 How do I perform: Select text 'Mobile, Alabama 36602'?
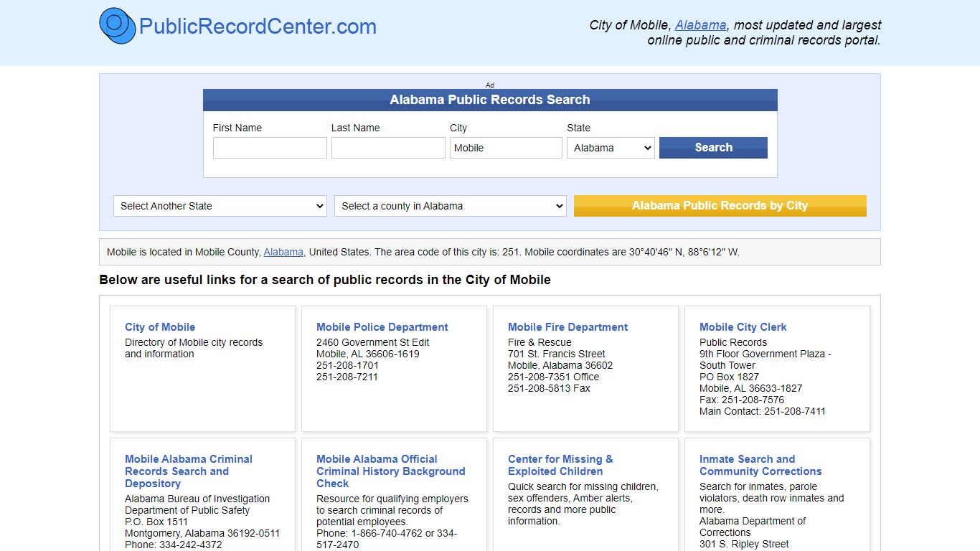pos(560,365)
